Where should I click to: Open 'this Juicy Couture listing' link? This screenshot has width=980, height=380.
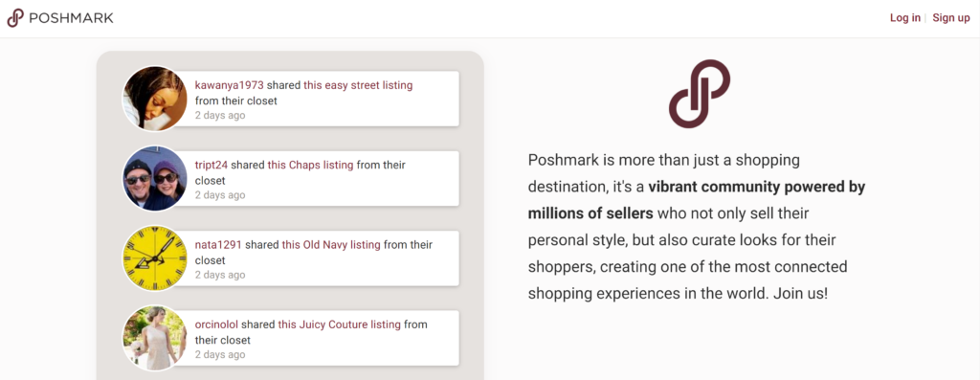tap(340, 324)
